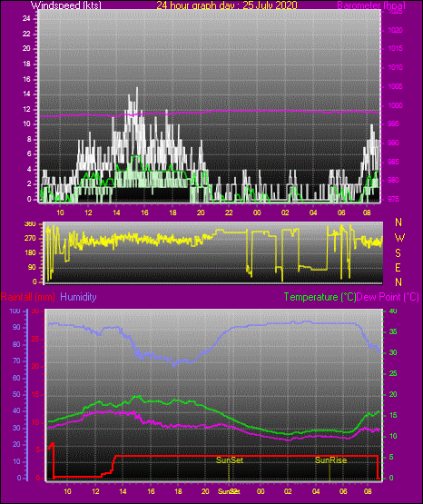This screenshot has height=504, width=423.
Task: Click the 24 hour graph day title
Action: click(227, 5)
